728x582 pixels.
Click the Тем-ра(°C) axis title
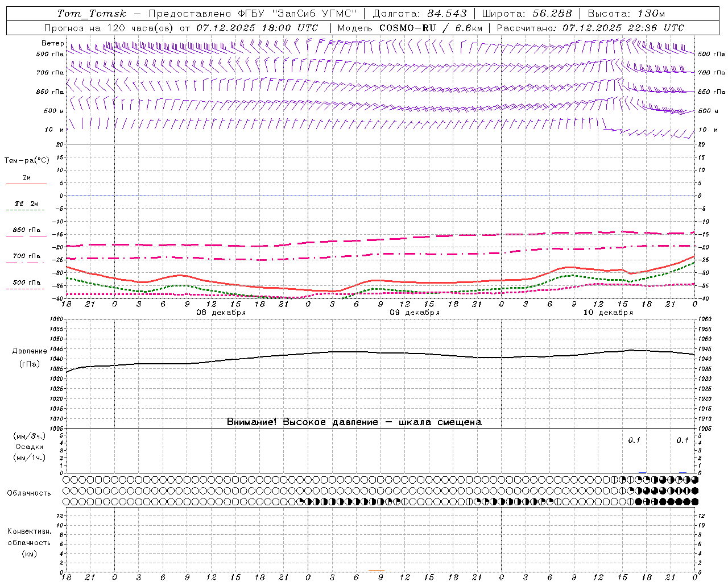(x=27, y=161)
